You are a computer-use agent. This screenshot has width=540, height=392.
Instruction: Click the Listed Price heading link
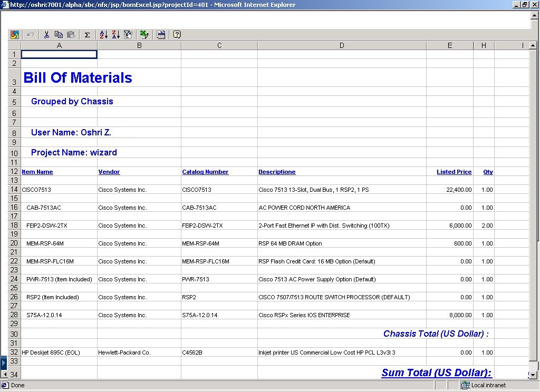[454, 172]
